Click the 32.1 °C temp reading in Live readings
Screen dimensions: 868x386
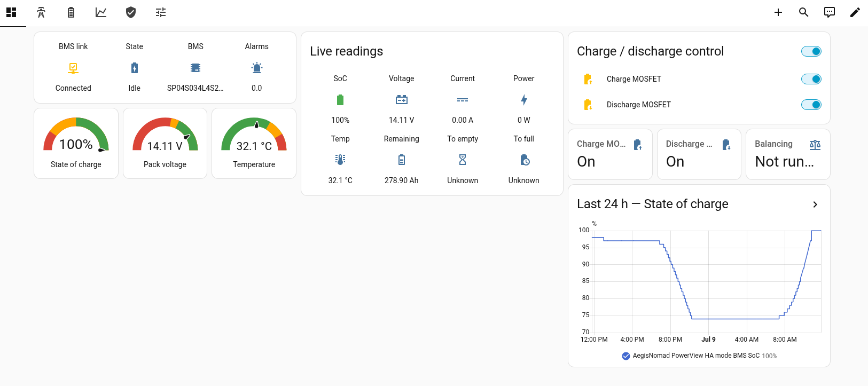(x=340, y=180)
